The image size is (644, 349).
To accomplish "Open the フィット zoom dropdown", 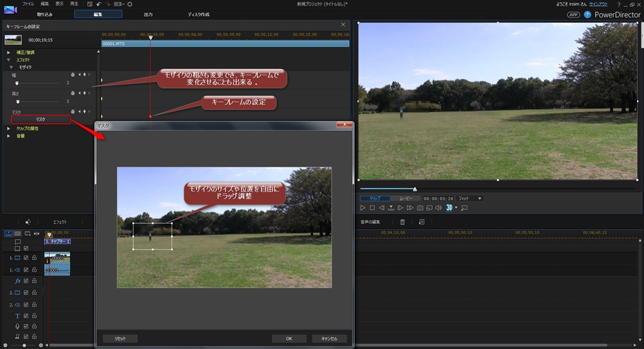I will (469, 198).
